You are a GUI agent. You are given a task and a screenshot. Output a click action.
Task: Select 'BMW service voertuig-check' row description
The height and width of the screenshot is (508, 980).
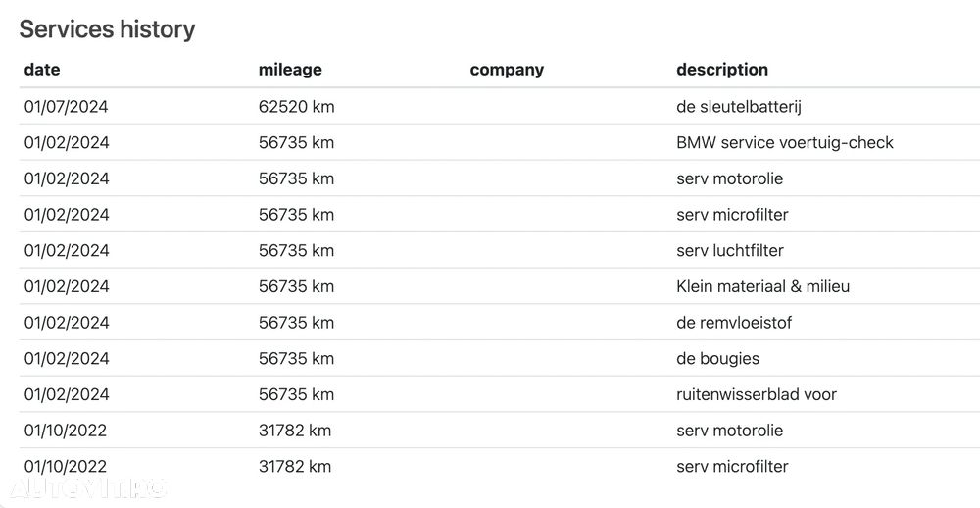(x=784, y=142)
